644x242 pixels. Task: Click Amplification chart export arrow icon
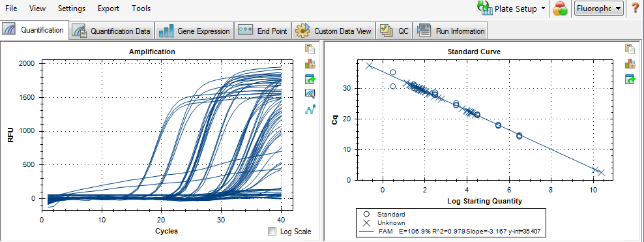click(310, 79)
